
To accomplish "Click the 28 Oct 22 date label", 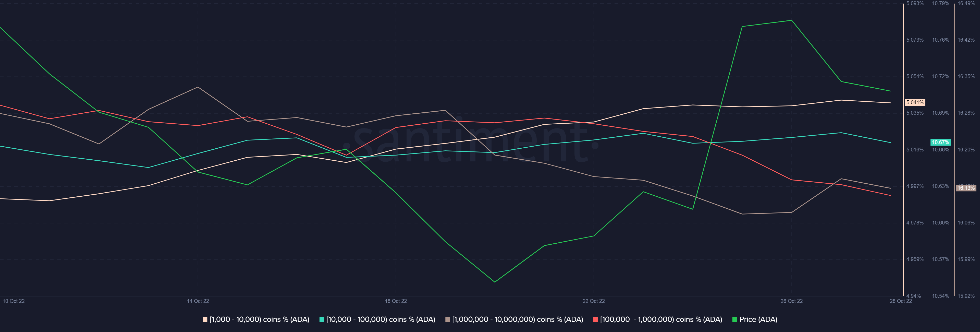I will pos(900,301).
